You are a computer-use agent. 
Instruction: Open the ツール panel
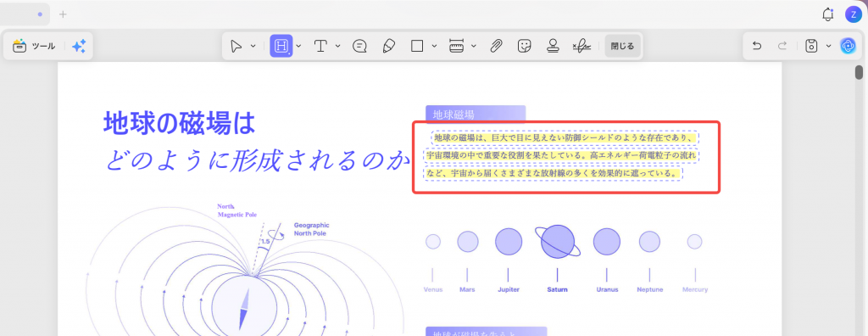click(x=34, y=47)
